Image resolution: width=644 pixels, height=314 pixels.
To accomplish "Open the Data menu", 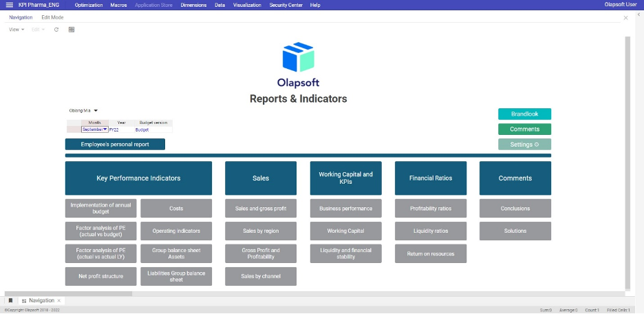I will [219, 5].
